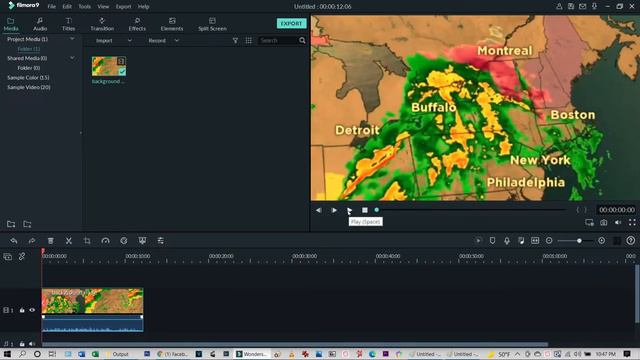The width and height of the screenshot is (640, 360).
Task: Click the preview progress bar handle
Action: (x=377, y=210)
